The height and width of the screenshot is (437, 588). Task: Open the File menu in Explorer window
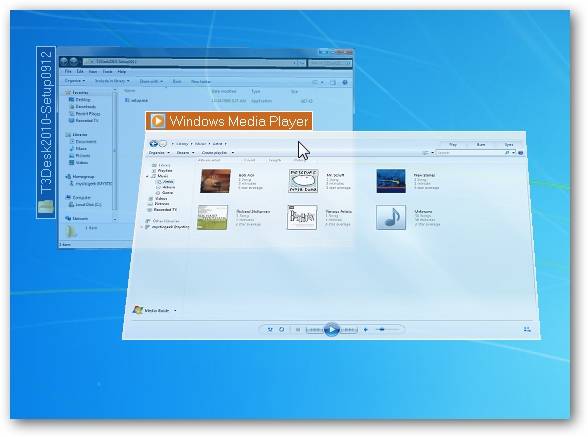pos(68,71)
